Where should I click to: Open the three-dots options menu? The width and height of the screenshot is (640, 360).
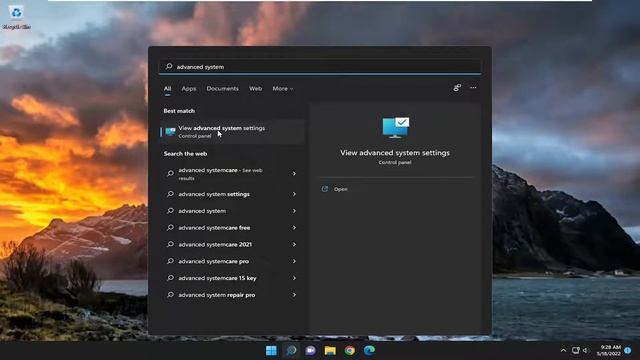[473, 87]
